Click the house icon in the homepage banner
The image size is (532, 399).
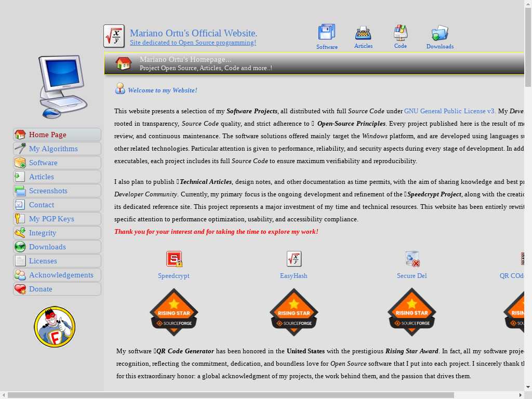(123, 63)
